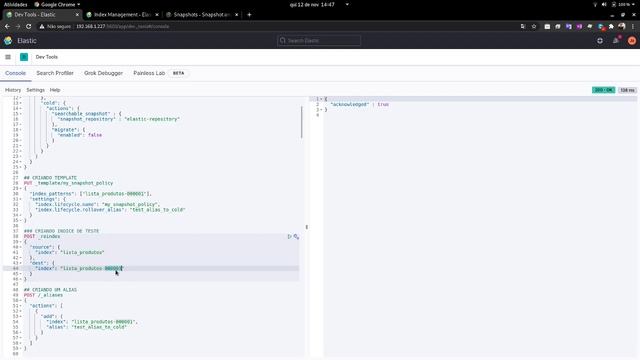Collapse response root brace at line 1
The width and height of the screenshot is (640, 360).
coord(322,99)
